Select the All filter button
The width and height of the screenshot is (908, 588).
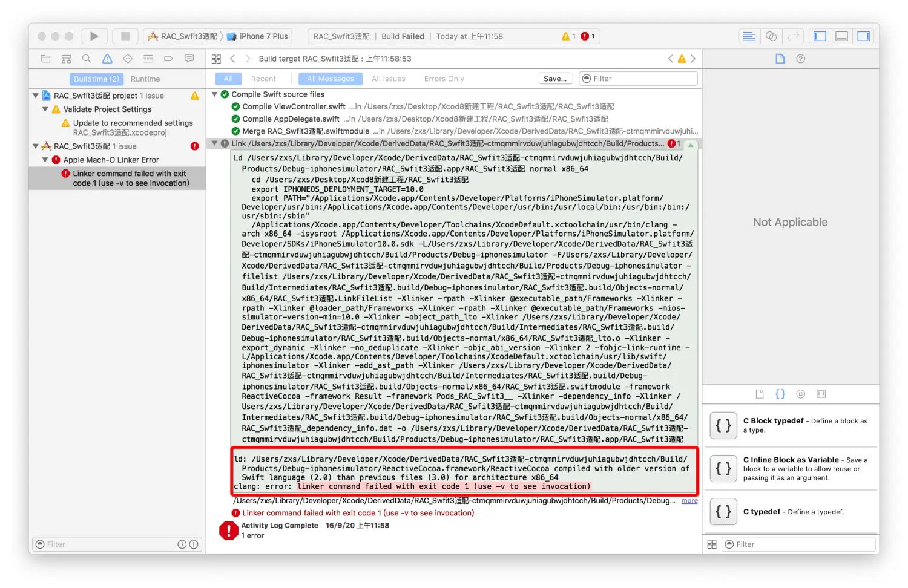tap(228, 79)
